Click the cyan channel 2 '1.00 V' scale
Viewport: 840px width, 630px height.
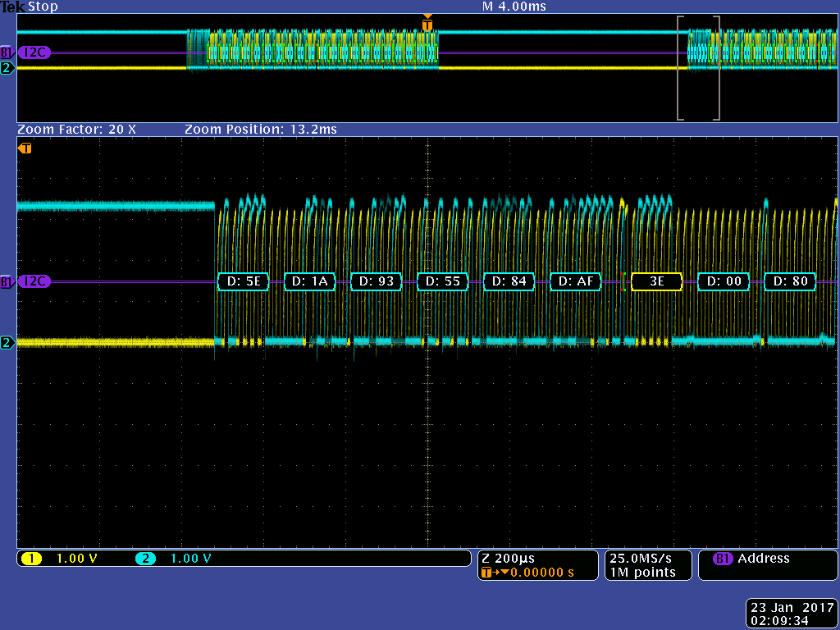(190, 559)
